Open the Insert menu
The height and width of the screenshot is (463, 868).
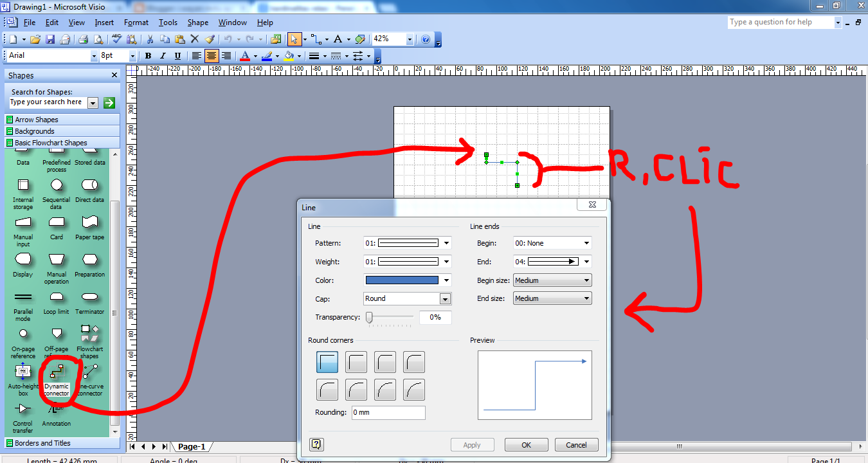[x=104, y=23]
